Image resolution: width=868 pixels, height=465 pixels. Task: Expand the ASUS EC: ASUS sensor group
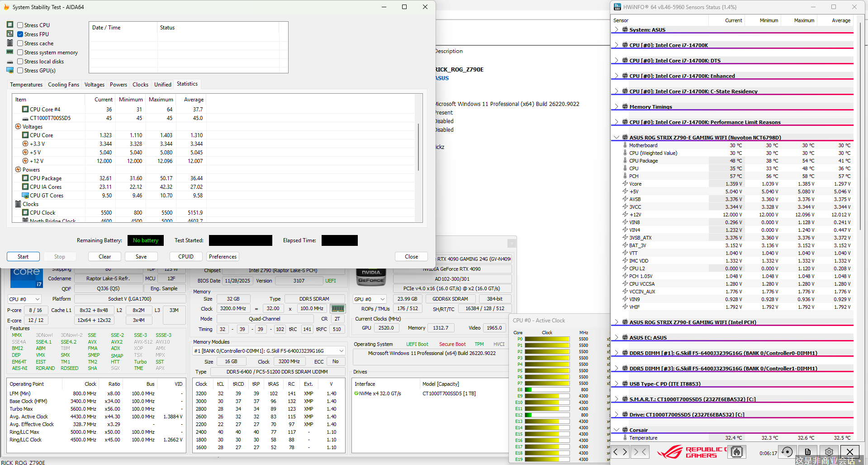(616, 337)
